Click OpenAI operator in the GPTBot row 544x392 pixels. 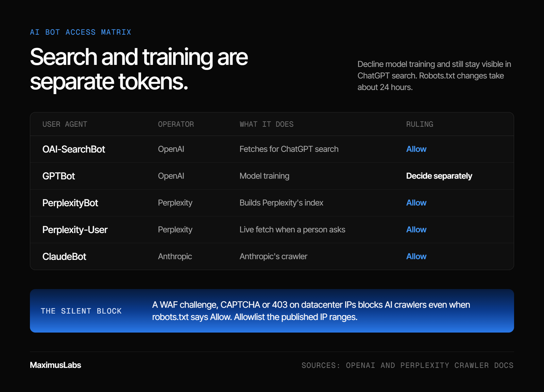171,176
